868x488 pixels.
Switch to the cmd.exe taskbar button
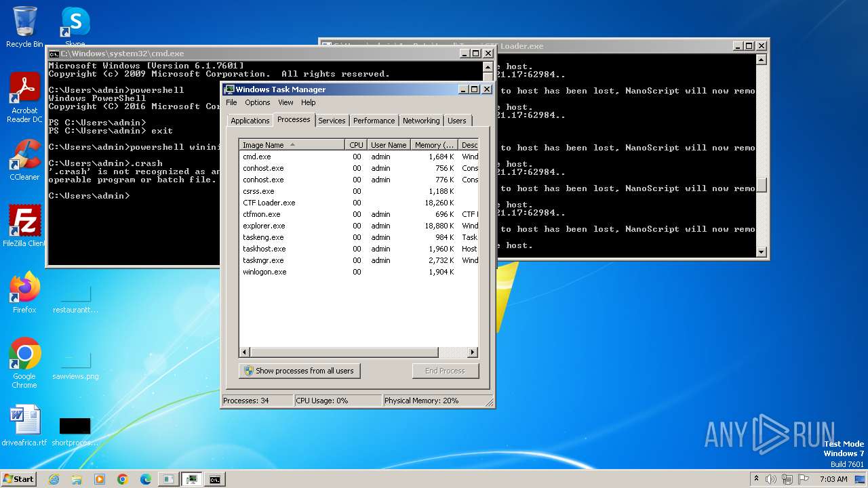pyautogui.click(x=215, y=479)
